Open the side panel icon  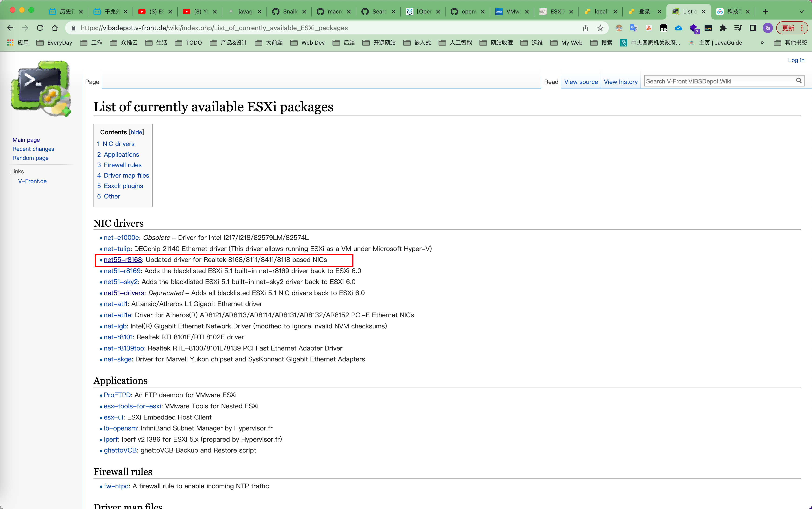(x=753, y=28)
